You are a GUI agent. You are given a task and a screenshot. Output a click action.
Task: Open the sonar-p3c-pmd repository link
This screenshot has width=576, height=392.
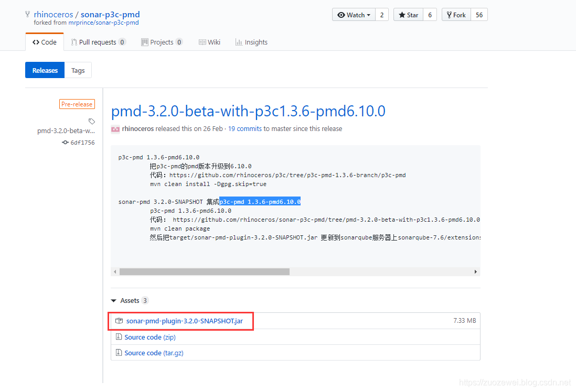pyautogui.click(x=110, y=14)
